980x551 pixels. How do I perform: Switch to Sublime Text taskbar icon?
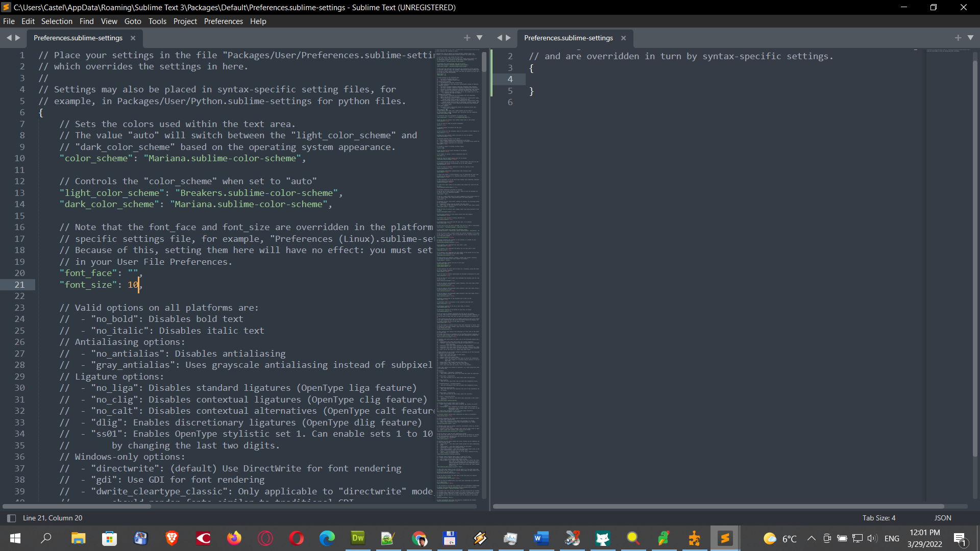click(725, 538)
